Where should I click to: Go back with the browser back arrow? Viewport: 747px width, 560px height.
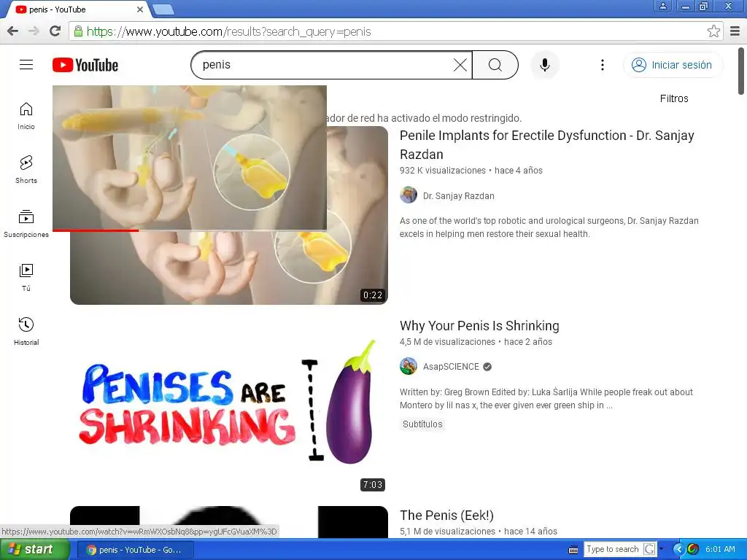(x=13, y=31)
